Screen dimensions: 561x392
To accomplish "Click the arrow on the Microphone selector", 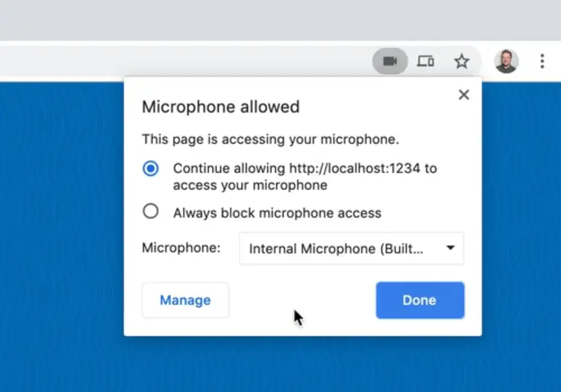I will [x=450, y=249].
